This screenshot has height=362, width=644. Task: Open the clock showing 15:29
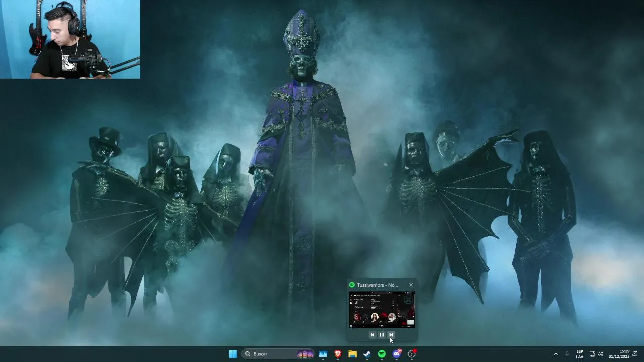pos(619,354)
